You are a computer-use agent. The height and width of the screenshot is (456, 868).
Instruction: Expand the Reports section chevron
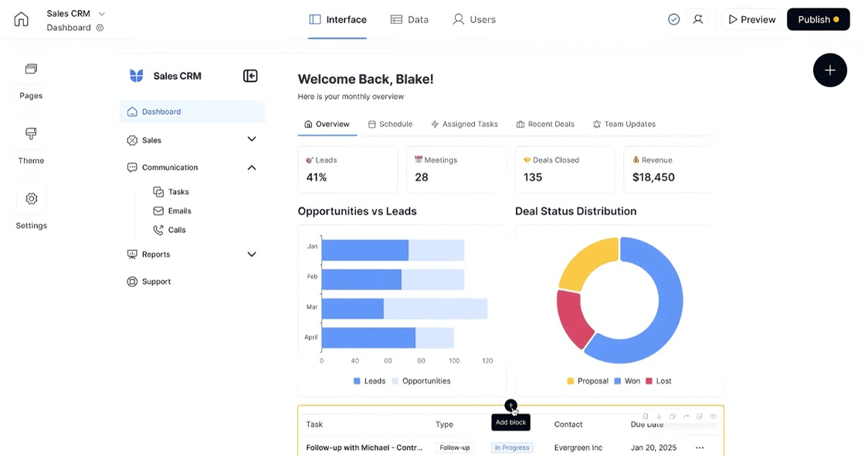251,254
